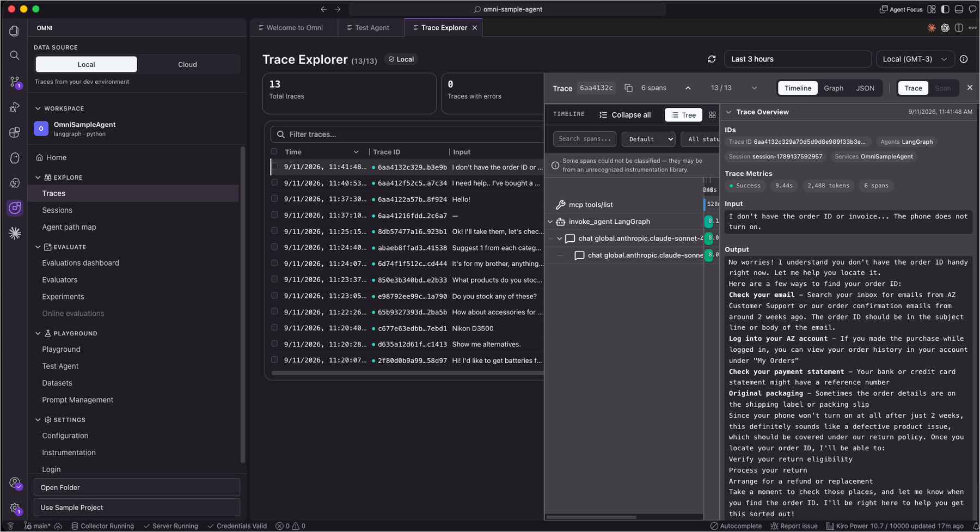
Task: Select the Graph view tab
Action: pyautogui.click(x=834, y=88)
